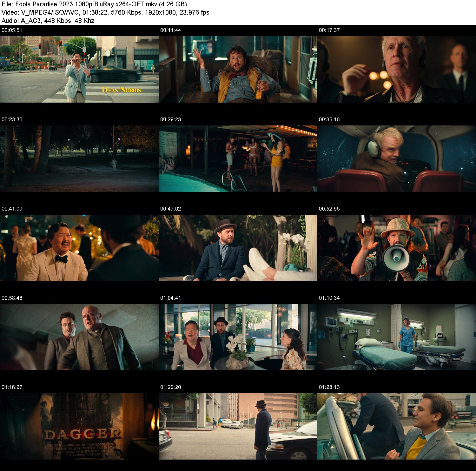
Task: Click the 'DAGGER' title text on poster
Action: point(83,434)
